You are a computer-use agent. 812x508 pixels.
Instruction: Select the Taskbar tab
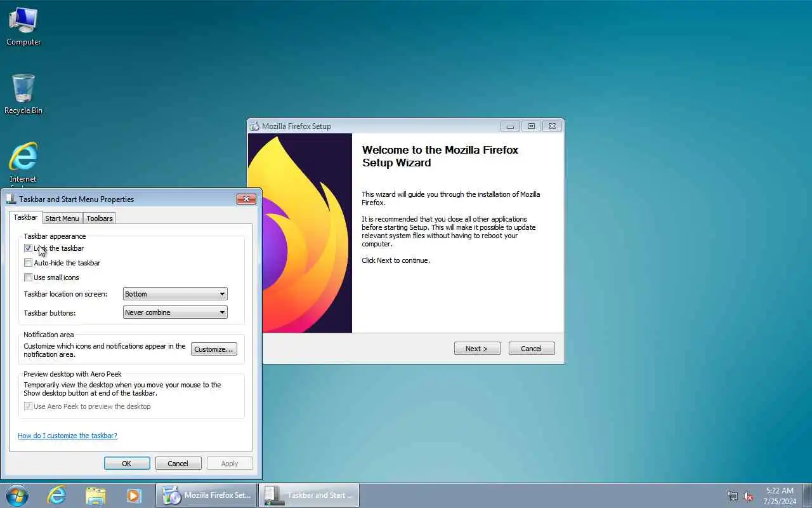(25, 217)
